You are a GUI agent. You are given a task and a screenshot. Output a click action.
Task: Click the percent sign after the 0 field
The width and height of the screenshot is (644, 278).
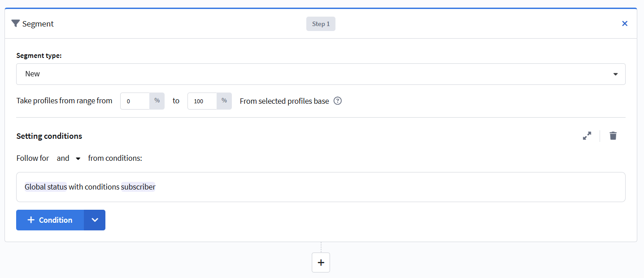pos(157,101)
